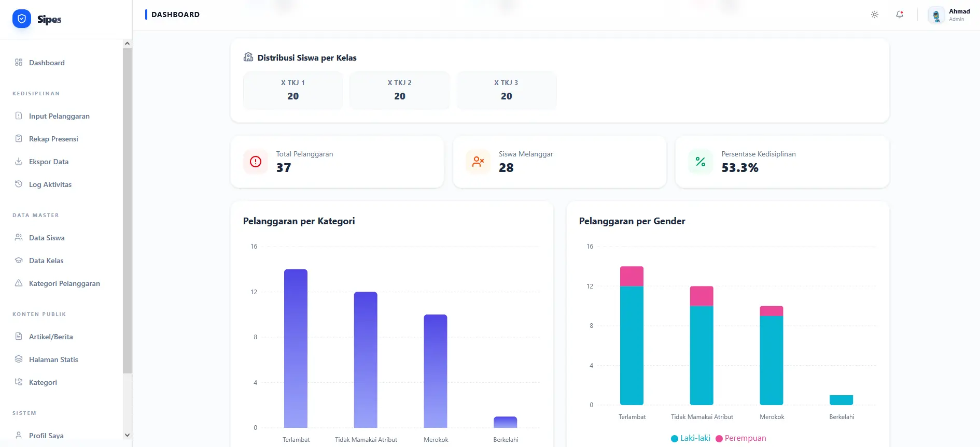Click the Siswa Melanggar user icon

tap(478, 162)
